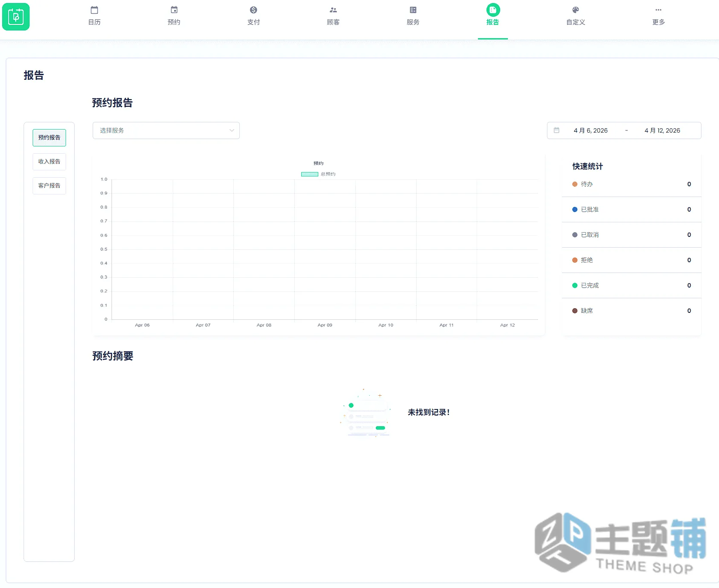Click the 缺席 brown status dot
The width and height of the screenshot is (719, 588).
[575, 311]
